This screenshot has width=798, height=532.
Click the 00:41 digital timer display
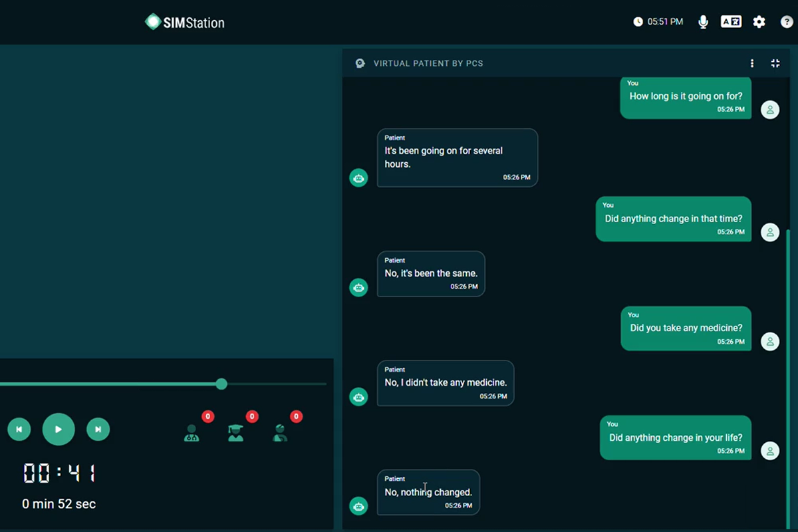point(60,473)
